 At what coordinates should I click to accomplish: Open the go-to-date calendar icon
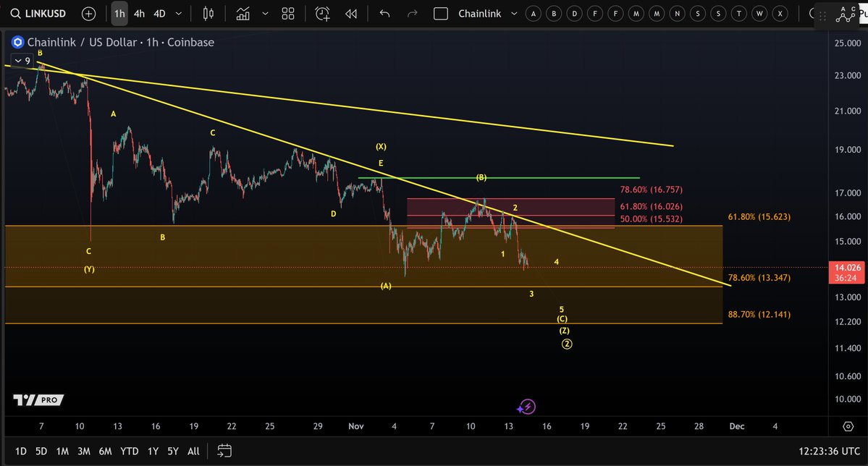224,450
